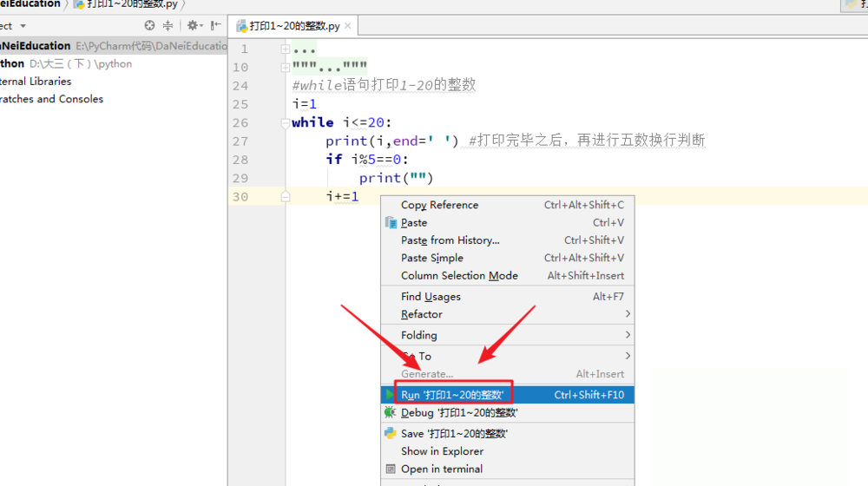Click the green Run triangle icon
This screenshot has height=486, width=868.
click(391, 395)
